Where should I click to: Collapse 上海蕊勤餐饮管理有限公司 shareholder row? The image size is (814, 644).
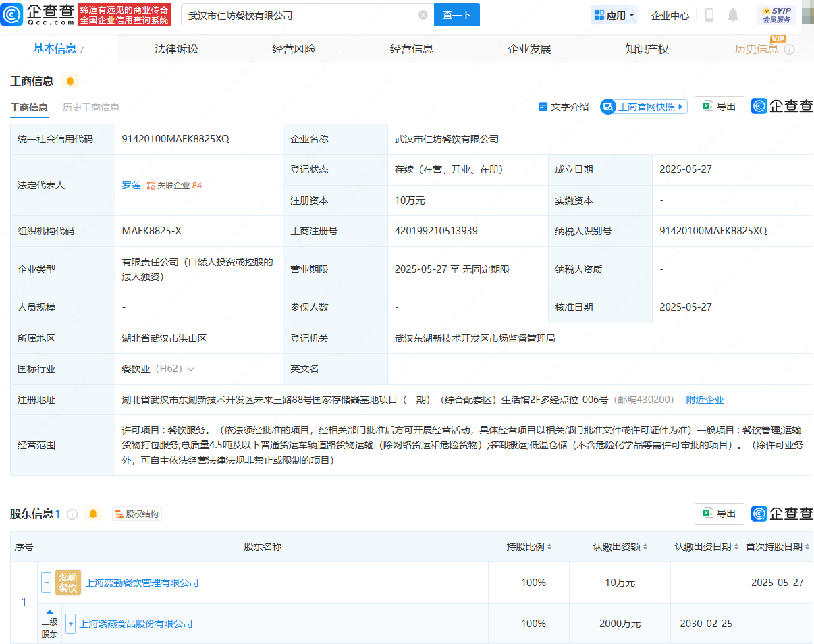(46, 582)
